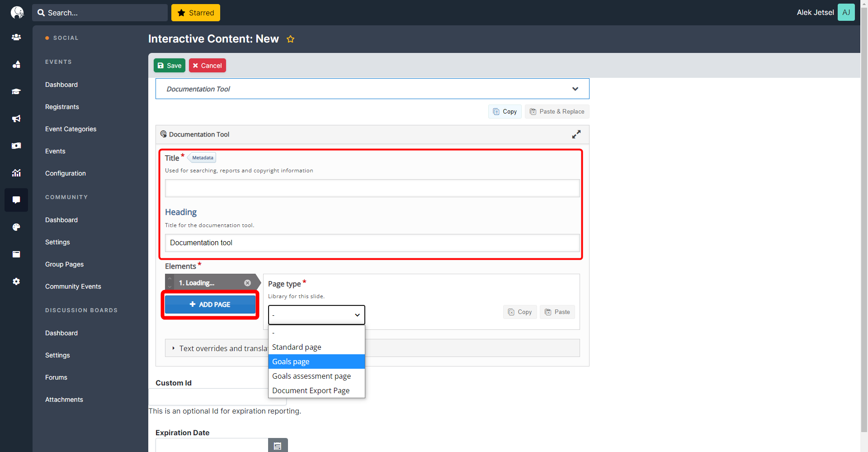
Task: Select Goals assessment page from the list
Action: tap(311, 376)
